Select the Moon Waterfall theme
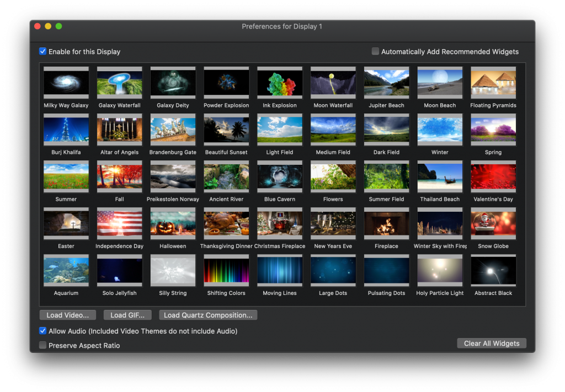 click(333, 83)
